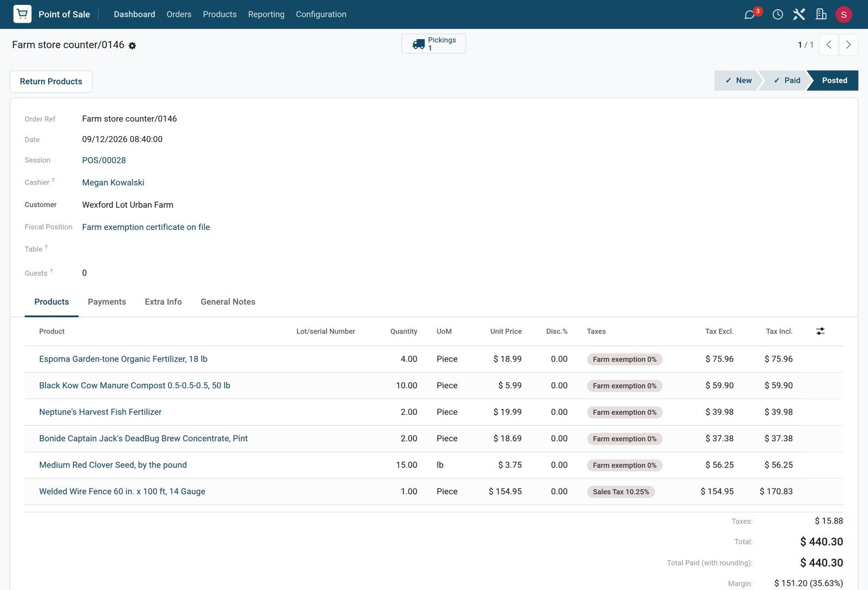
Task: Switch to the Extra Info tab
Action: pyautogui.click(x=163, y=302)
